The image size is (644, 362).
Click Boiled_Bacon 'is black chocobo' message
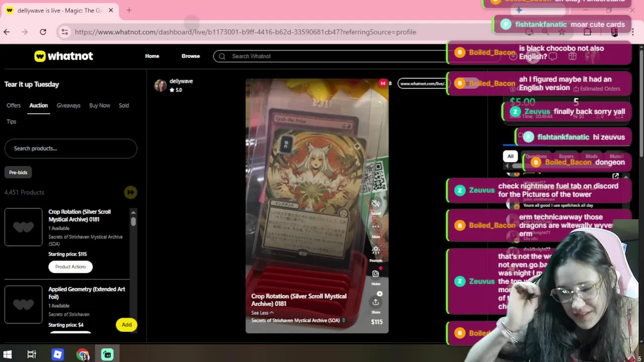coord(539,52)
